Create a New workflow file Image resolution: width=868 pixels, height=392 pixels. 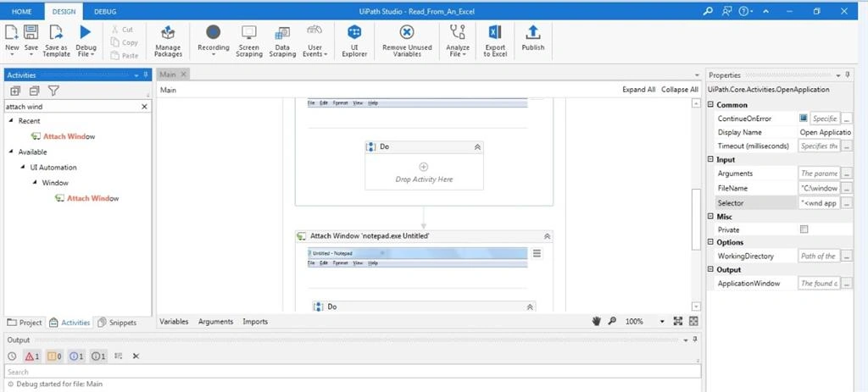(12, 40)
